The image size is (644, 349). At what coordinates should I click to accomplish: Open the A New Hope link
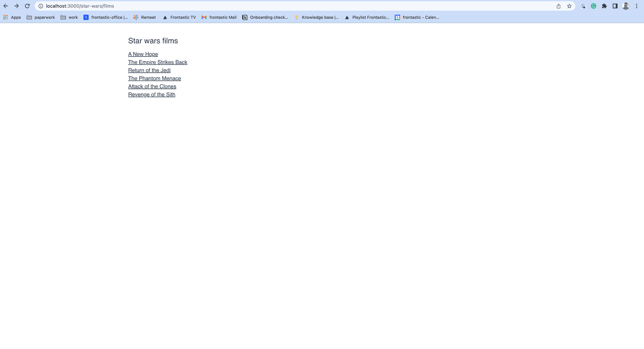pyautogui.click(x=143, y=54)
